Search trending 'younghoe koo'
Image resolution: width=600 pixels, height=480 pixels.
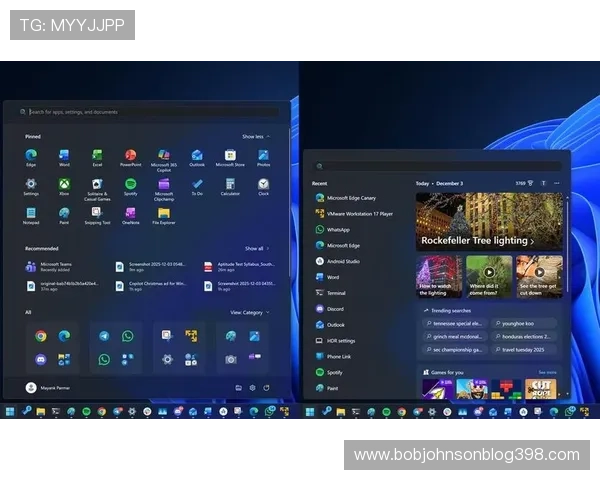pyautogui.click(x=523, y=323)
